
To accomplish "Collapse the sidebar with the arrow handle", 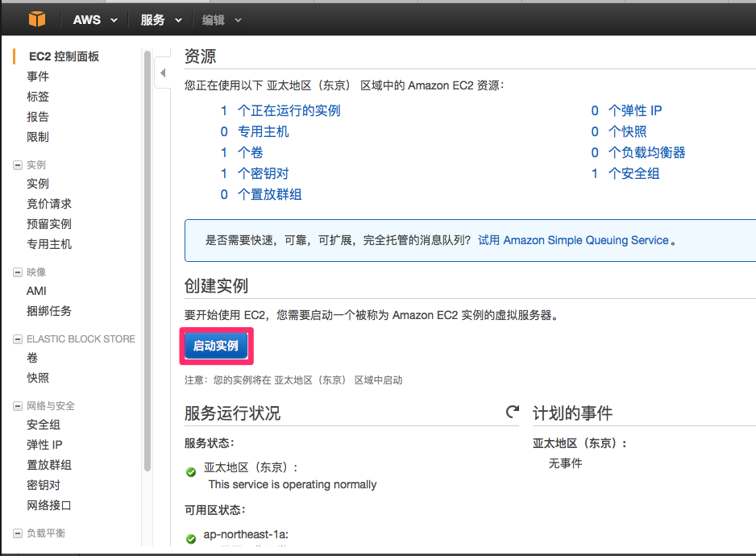I will (163, 73).
